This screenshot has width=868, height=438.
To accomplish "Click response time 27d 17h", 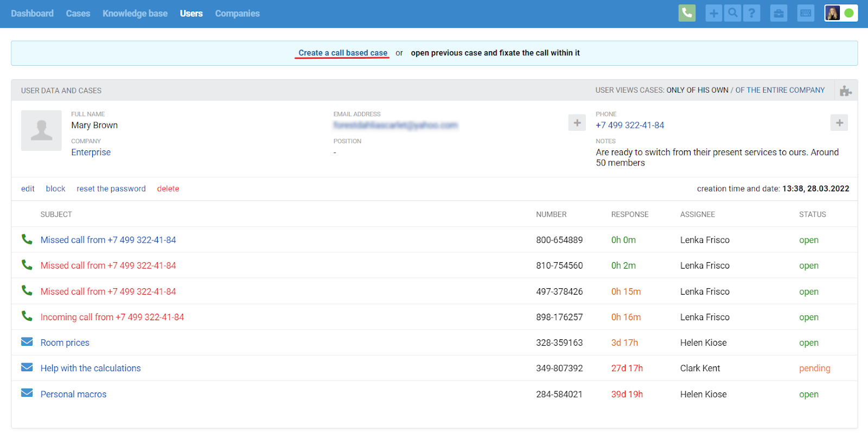I will click(627, 368).
